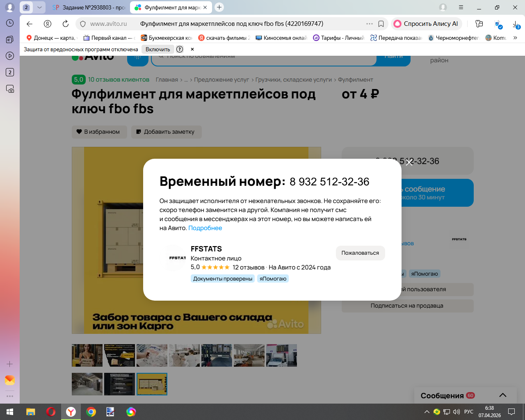Open the Первый канал bookmark
This screenshot has height=420, width=525.
coord(109,38)
